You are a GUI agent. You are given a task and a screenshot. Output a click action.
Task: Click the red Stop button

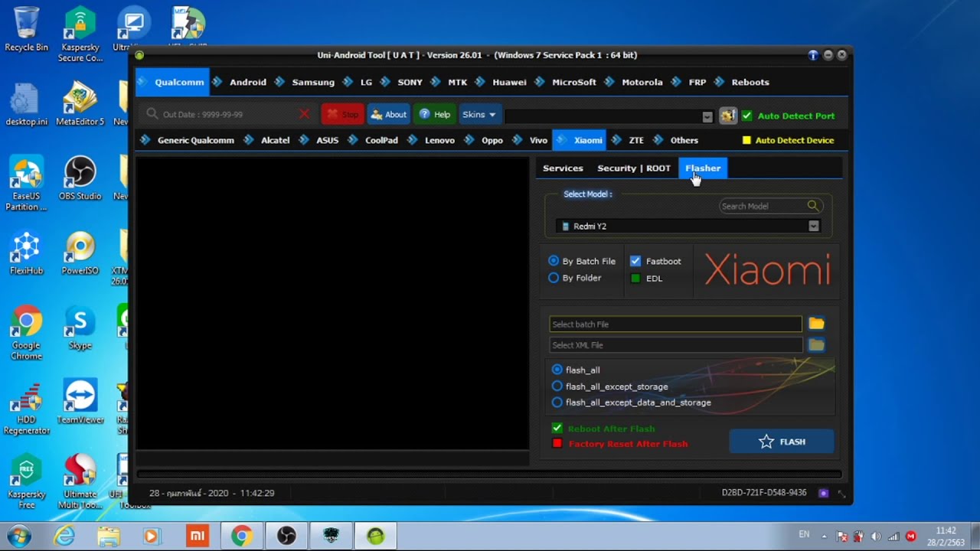342,115
